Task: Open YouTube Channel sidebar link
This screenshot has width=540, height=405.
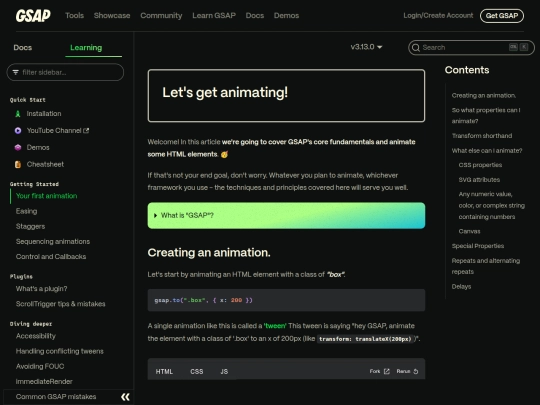Action: pyautogui.click(x=54, y=131)
